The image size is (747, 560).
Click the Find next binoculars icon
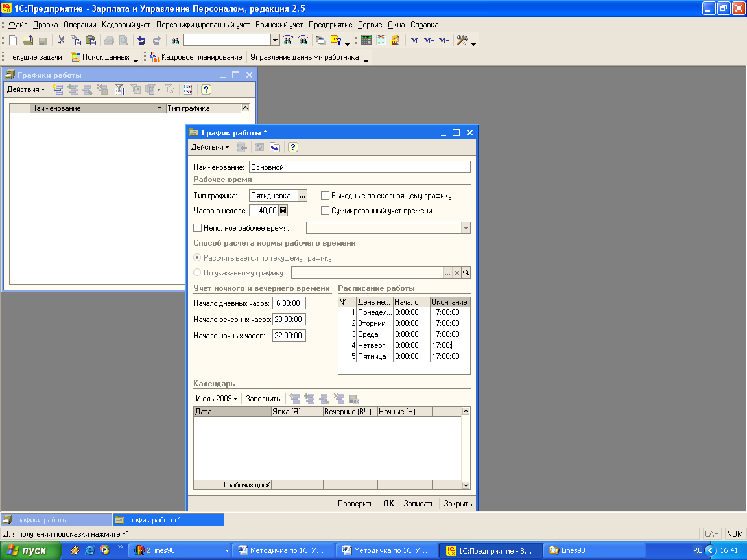(x=288, y=40)
